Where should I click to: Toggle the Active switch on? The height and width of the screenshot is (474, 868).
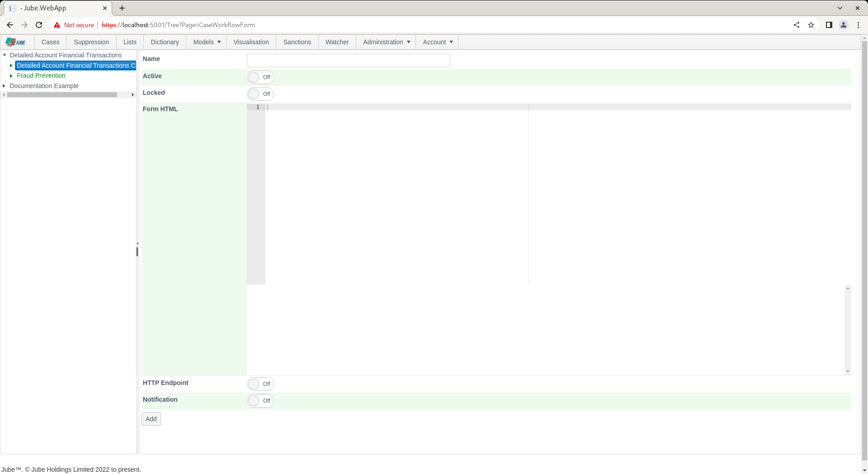coord(260,77)
